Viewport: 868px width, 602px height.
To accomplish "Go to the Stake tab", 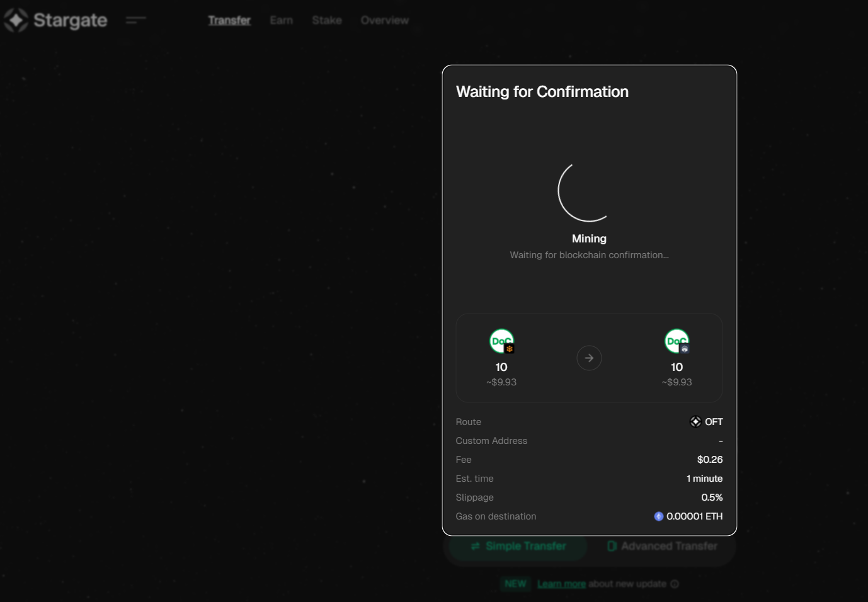I will (327, 20).
